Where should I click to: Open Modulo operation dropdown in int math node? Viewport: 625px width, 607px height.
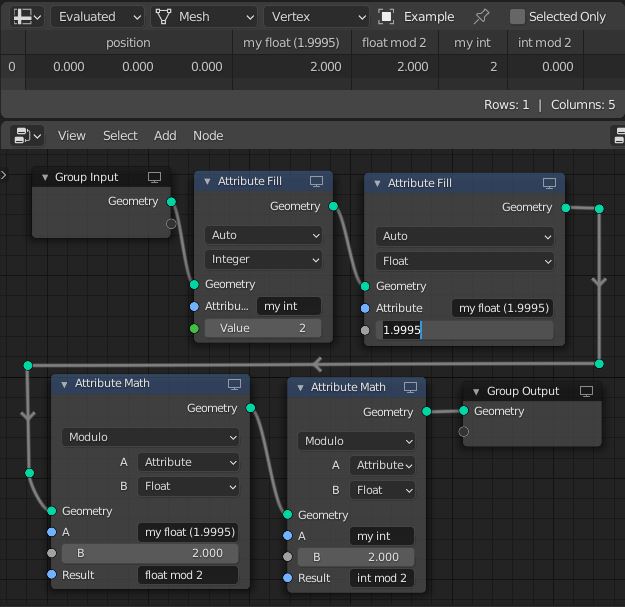tap(356, 441)
